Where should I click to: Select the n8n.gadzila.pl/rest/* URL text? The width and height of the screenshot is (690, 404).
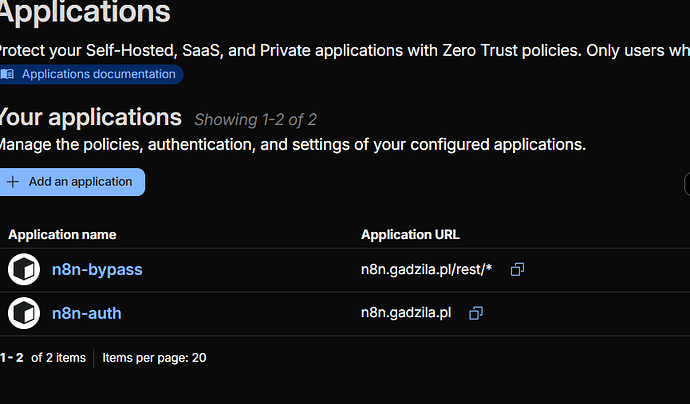point(427,270)
